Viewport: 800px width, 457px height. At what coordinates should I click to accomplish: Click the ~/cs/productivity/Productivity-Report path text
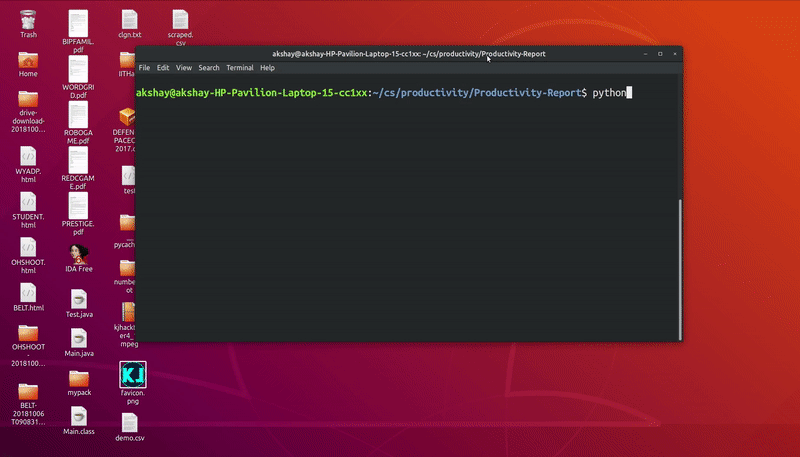477,93
